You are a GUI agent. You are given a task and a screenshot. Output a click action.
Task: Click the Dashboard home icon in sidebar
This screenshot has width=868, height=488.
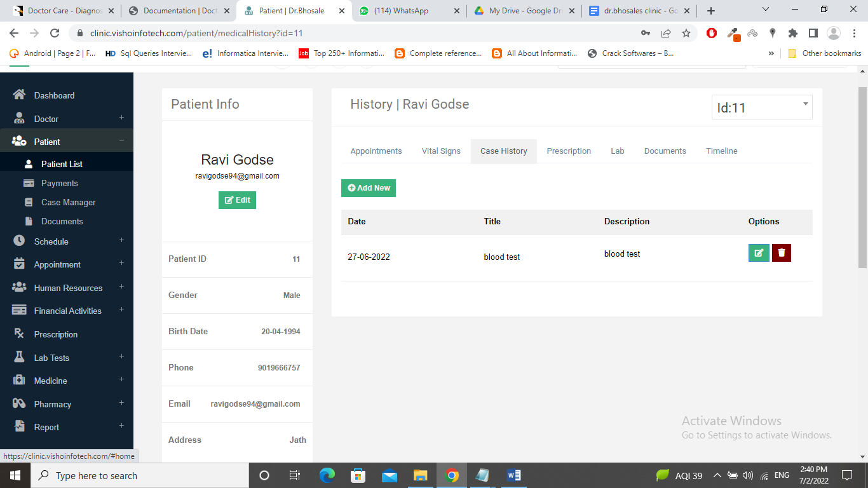pyautogui.click(x=19, y=95)
